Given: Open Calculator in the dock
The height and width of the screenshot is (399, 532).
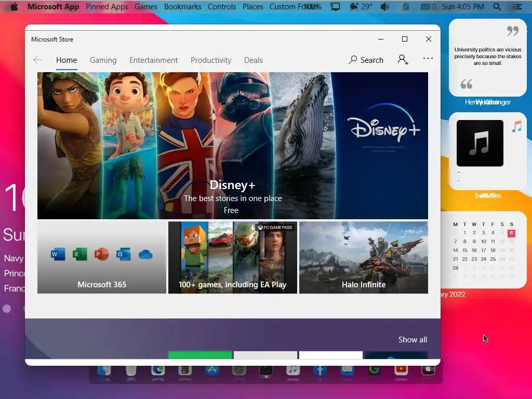Looking at the screenshot, I should (185, 369).
